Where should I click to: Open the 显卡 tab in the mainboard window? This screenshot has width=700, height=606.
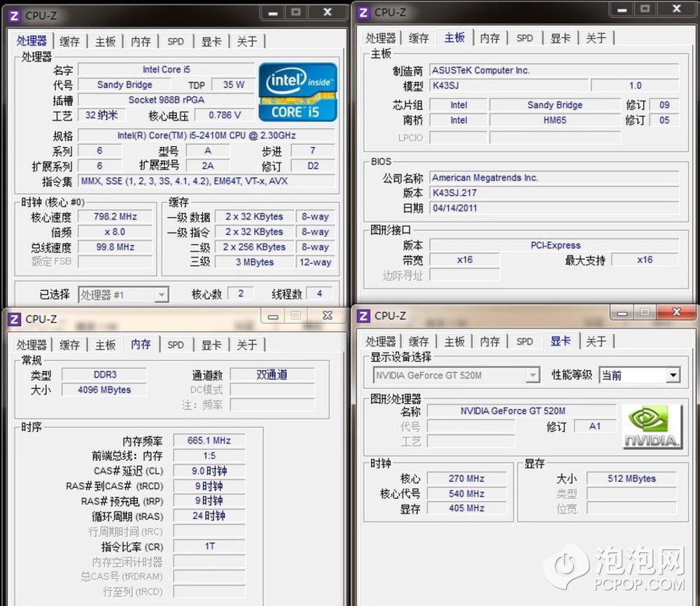(x=561, y=38)
